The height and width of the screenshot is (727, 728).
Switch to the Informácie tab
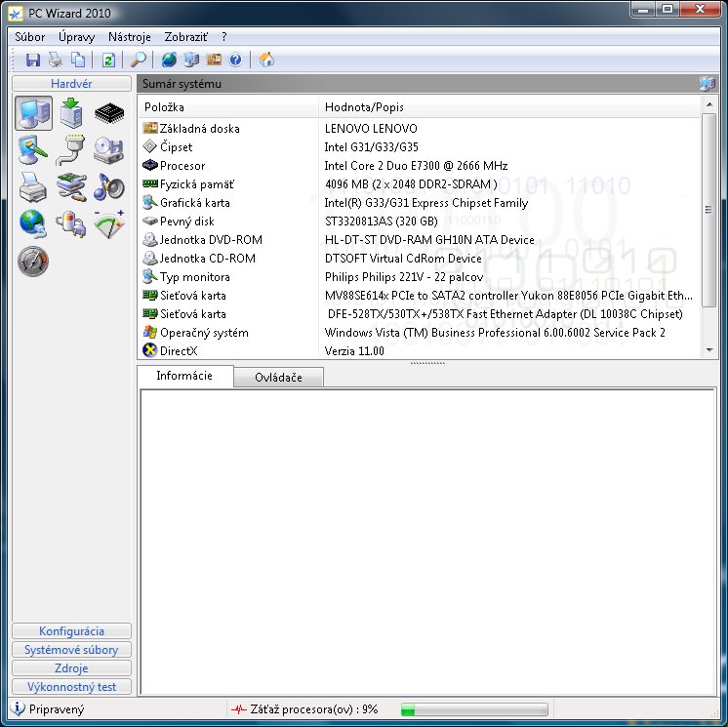184,376
